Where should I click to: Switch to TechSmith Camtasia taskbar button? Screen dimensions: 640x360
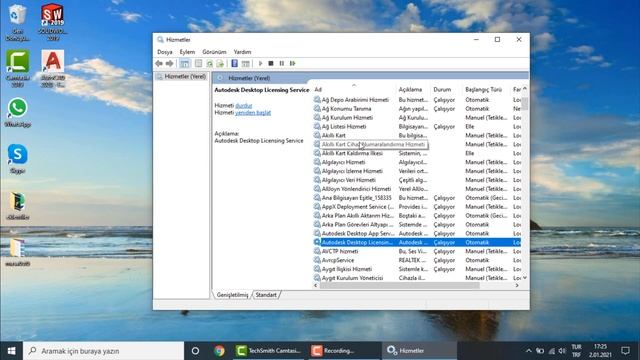[269, 351]
